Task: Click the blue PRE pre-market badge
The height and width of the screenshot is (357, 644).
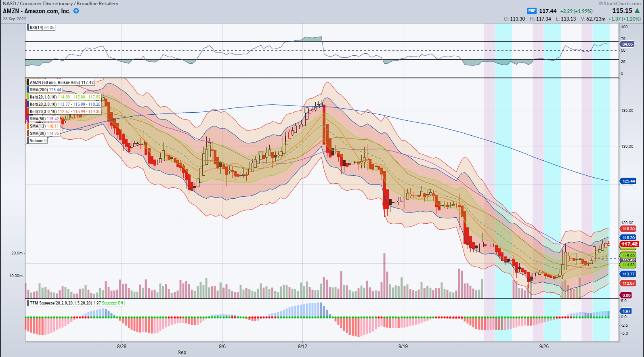Action: (x=532, y=11)
